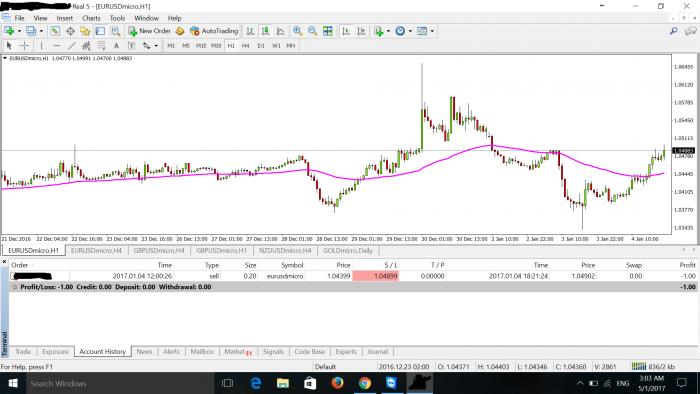Select the equidistant channel tool
The image size is (700, 394).
coord(86,46)
